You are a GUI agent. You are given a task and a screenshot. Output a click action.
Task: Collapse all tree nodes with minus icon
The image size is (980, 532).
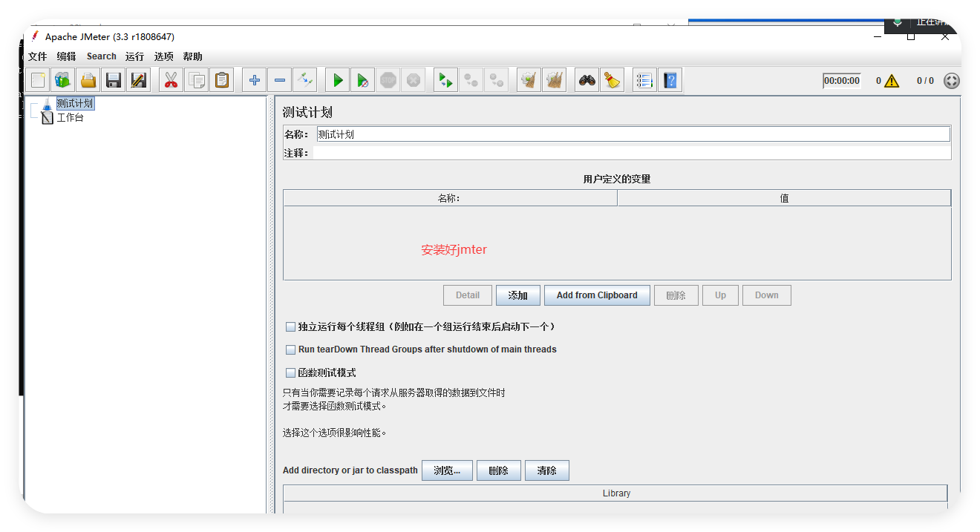coord(279,80)
